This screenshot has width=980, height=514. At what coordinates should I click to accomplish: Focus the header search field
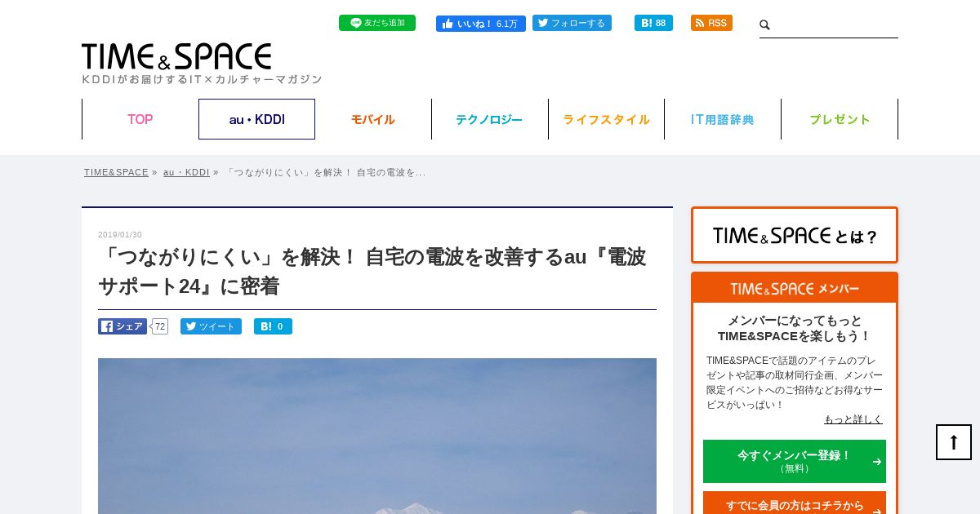[835, 25]
